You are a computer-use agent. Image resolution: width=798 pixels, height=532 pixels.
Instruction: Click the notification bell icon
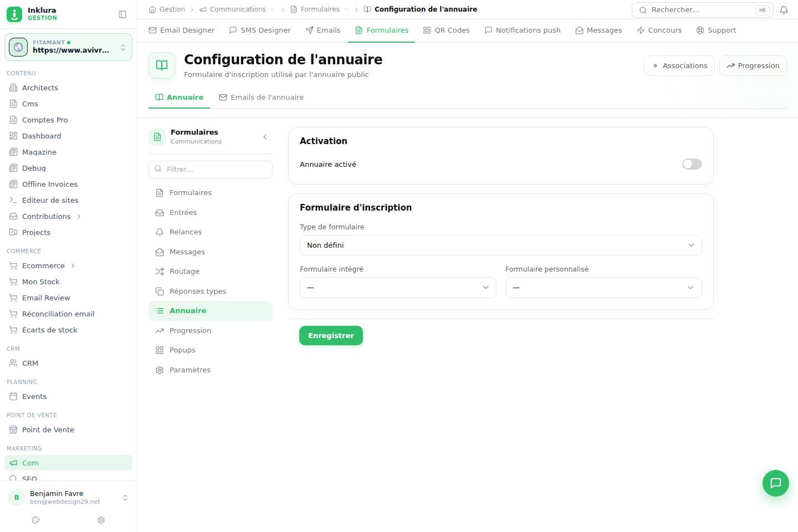[784, 10]
